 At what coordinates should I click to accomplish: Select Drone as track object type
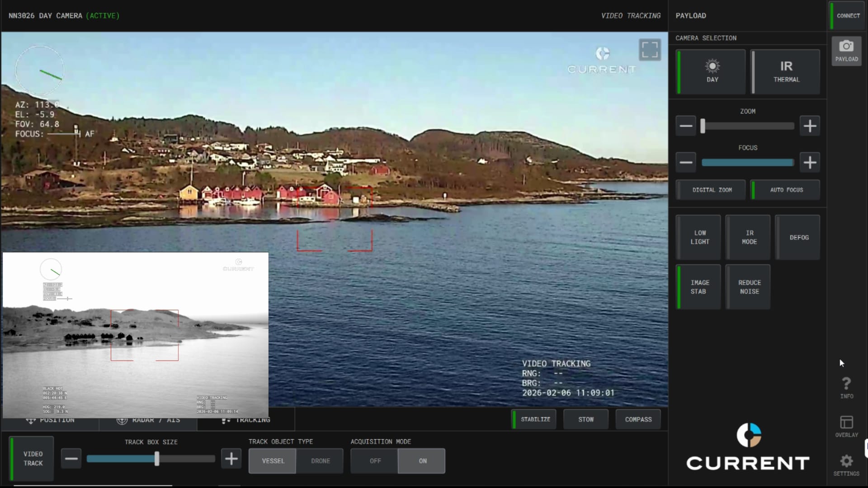coord(320,461)
